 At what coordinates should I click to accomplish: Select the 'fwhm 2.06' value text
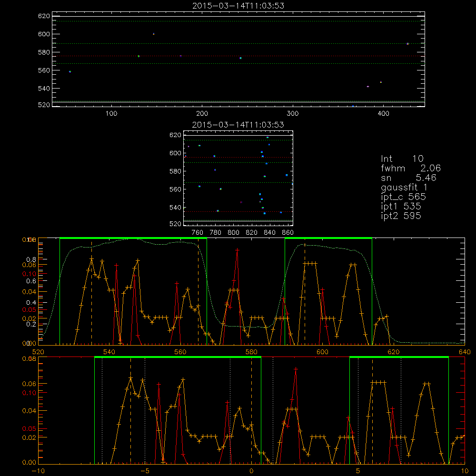[411, 168]
